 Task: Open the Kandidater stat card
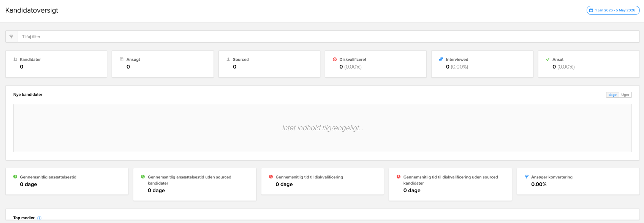[x=56, y=64]
